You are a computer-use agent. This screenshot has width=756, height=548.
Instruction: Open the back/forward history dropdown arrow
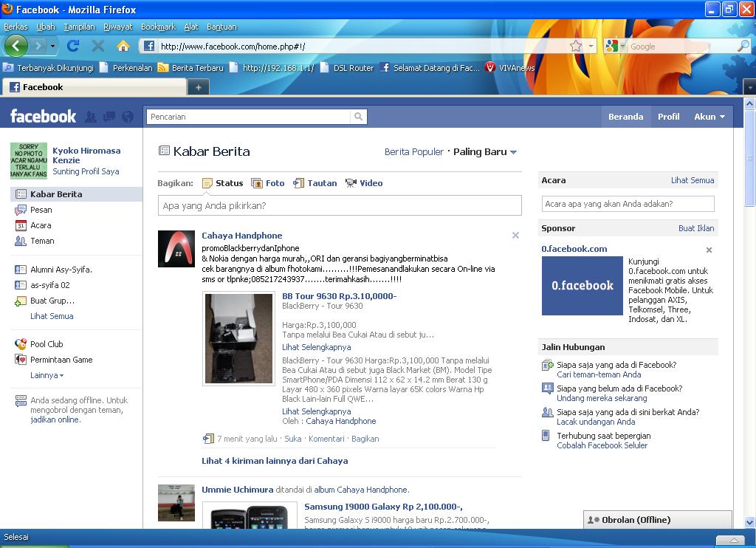click(x=52, y=47)
